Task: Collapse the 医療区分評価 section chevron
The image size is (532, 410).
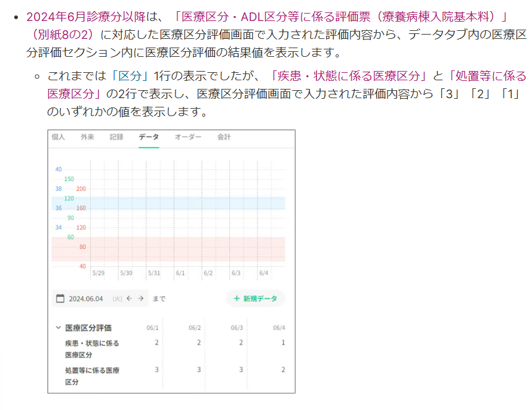Action: (58, 328)
